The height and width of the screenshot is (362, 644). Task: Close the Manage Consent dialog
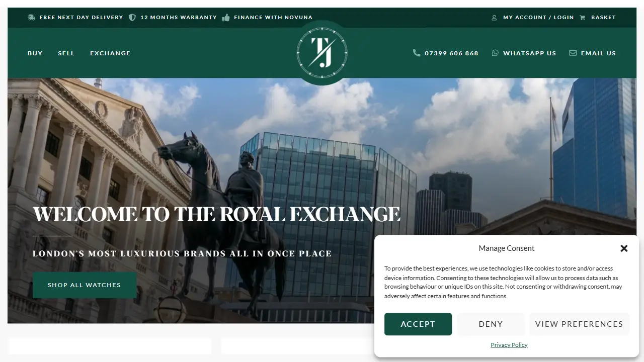click(x=624, y=248)
